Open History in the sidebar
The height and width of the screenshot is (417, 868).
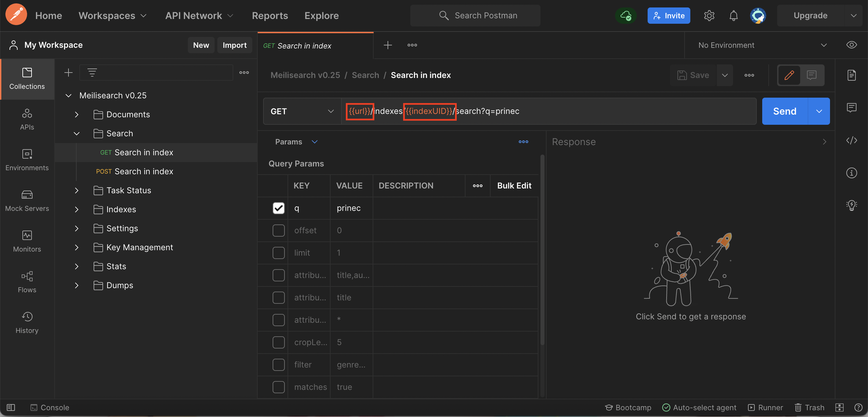coord(27,323)
